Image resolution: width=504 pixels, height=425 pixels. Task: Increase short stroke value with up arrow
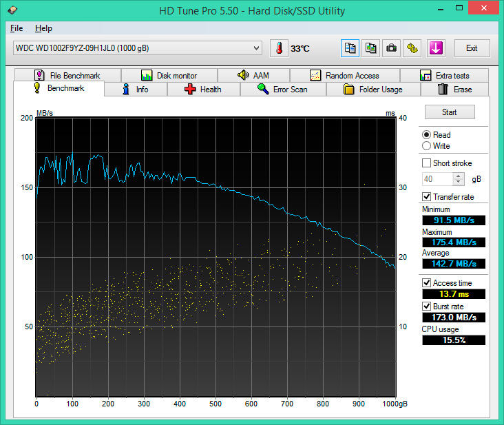(x=459, y=176)
